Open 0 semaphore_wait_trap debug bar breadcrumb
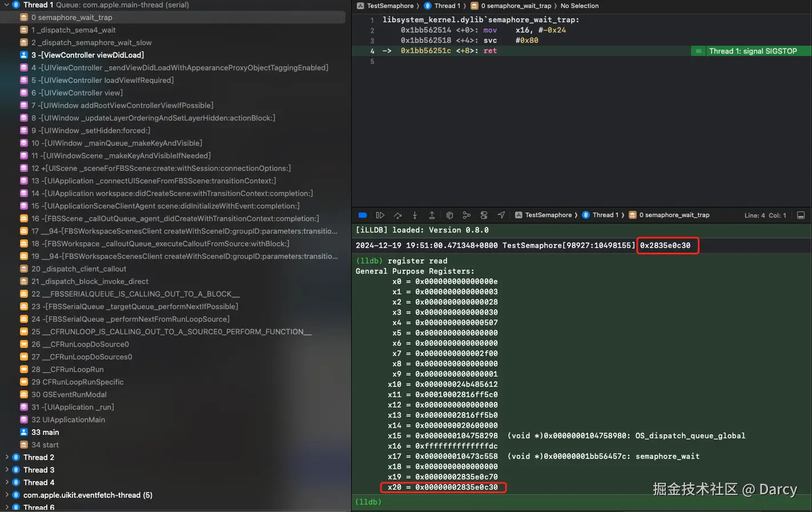The height and width of the screenshot is (512, 812). [x=669, y=215]
